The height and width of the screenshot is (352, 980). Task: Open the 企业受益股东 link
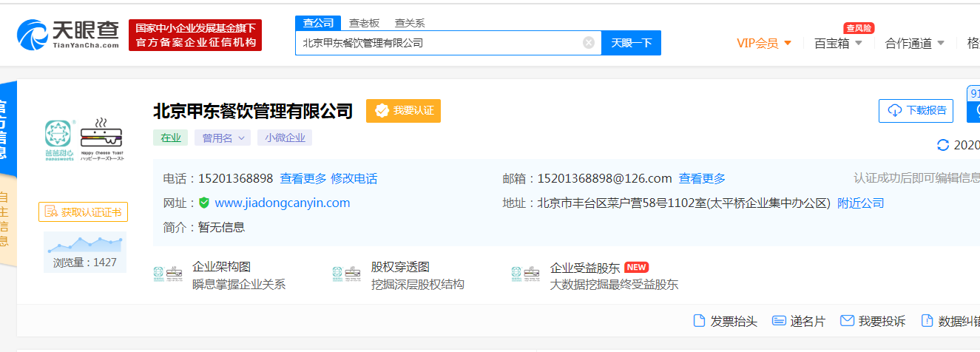(x=585, y=268)
